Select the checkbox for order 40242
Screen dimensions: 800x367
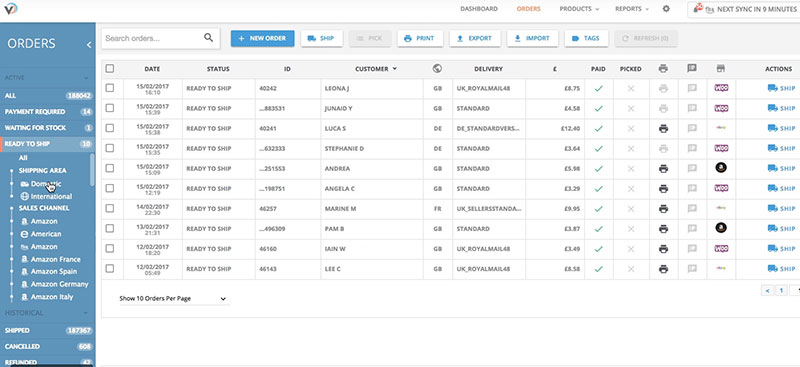point(110,88)
